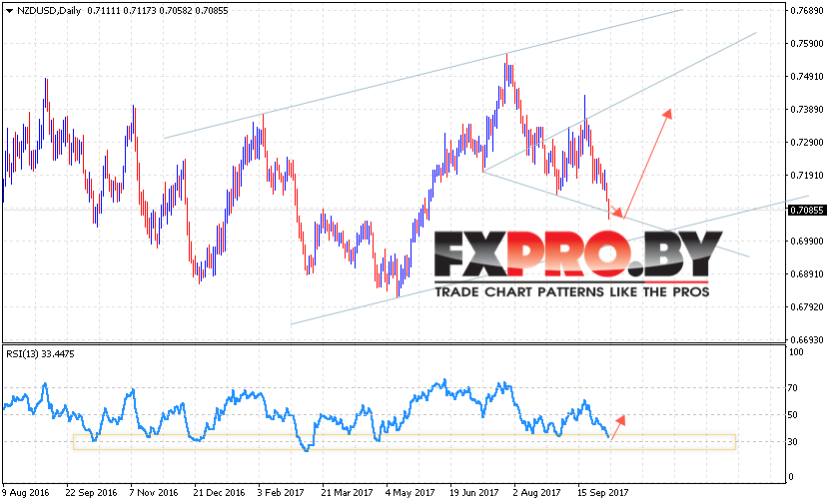Open the dropdown triangle beside NZDUSD,Daily

pyautogui.click(x=9, y=11)
